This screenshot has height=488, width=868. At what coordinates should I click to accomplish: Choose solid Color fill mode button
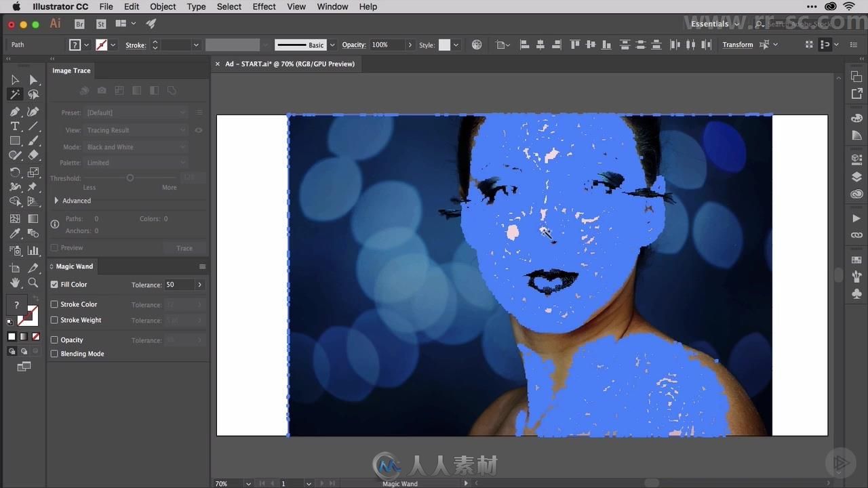(12, 336)
